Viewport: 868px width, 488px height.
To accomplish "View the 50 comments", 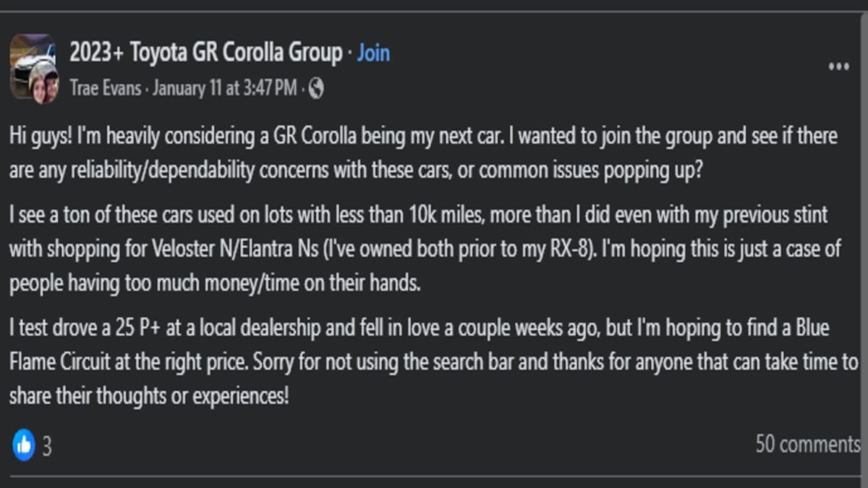I will [807, 443].
